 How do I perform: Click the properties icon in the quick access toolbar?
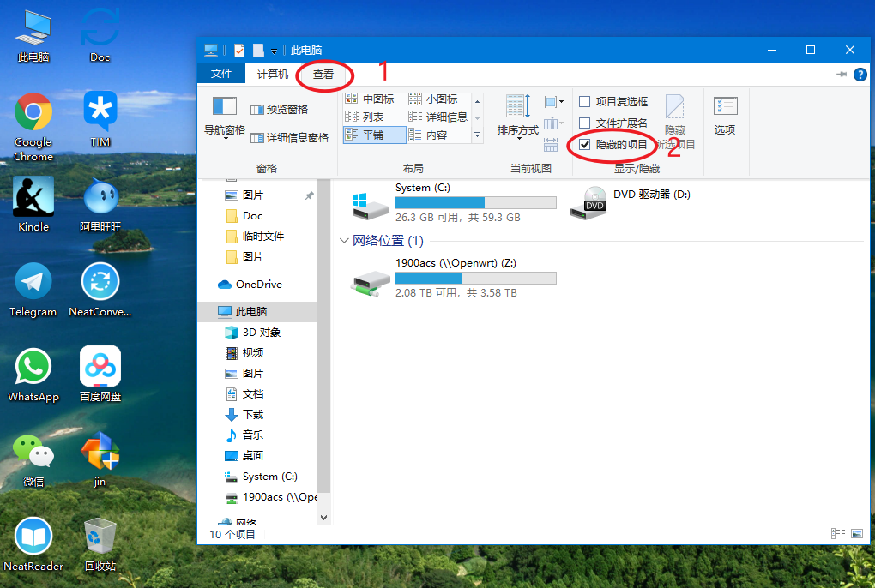pyautogui.click(x=238, y=51)
